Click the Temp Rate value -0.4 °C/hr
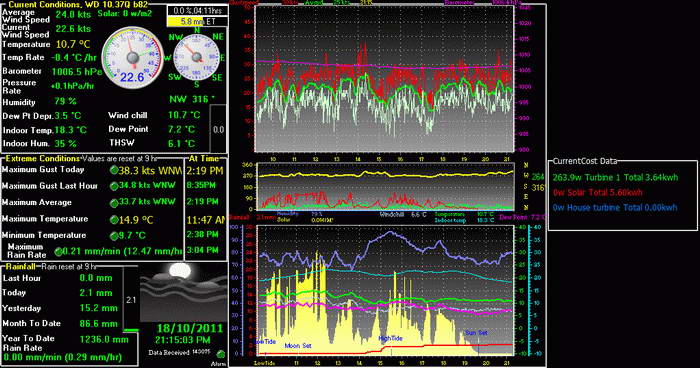700x368 pixels. (x=74, y=58)
